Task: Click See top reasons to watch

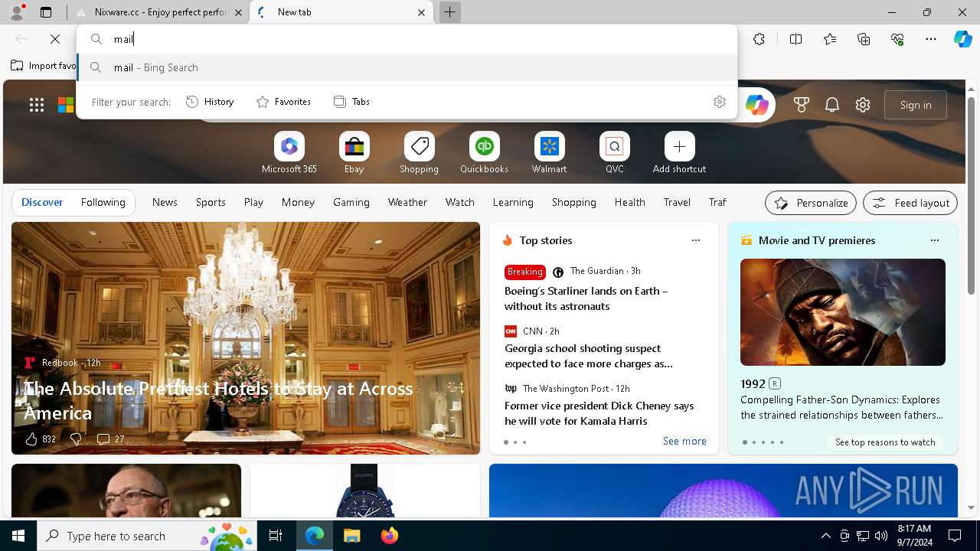Action: tap(885, 442)
